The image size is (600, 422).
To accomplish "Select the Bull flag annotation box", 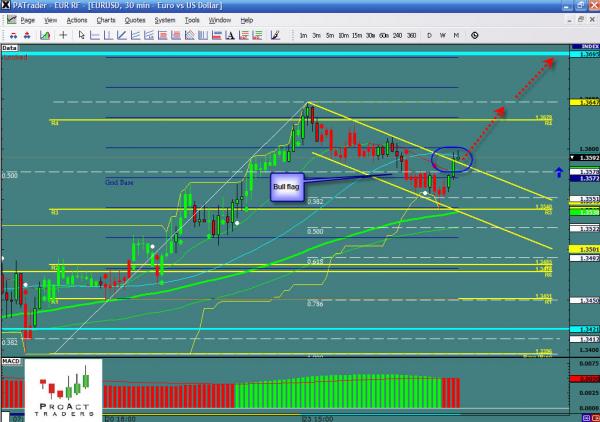I will pos(287,187).
